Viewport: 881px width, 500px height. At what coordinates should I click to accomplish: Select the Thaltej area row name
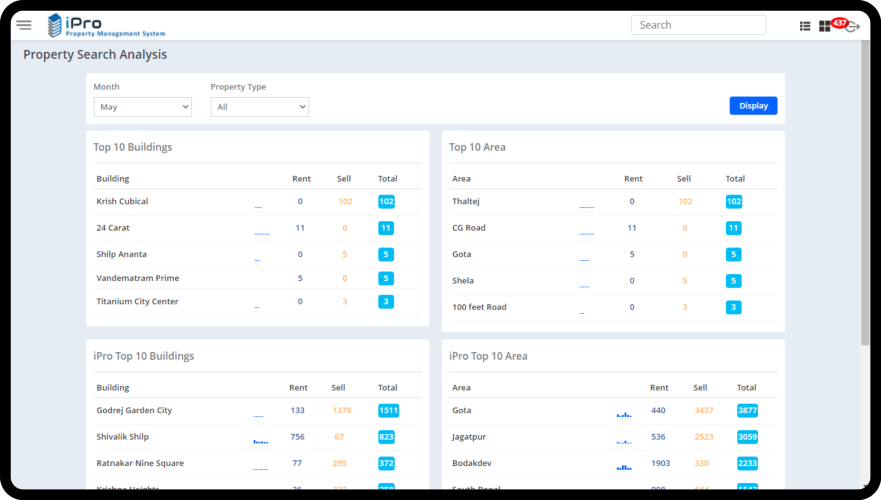click(x=466, y=202)
